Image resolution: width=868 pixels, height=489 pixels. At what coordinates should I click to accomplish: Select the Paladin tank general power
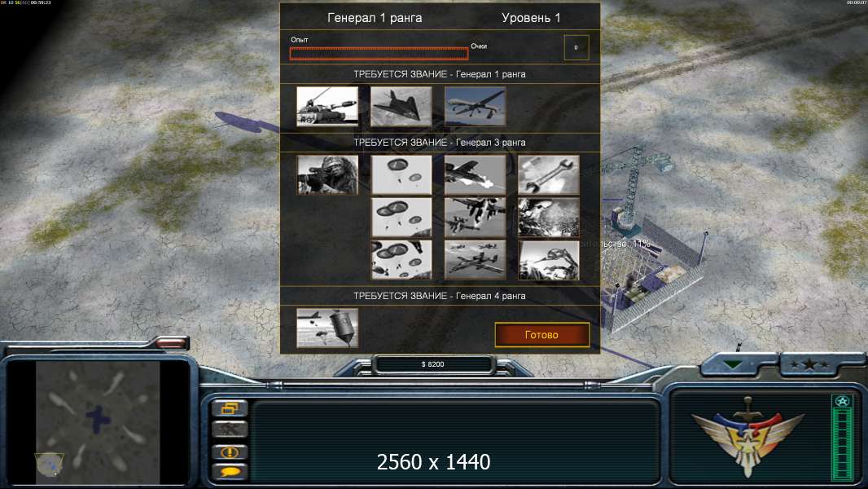pos(327,106)
